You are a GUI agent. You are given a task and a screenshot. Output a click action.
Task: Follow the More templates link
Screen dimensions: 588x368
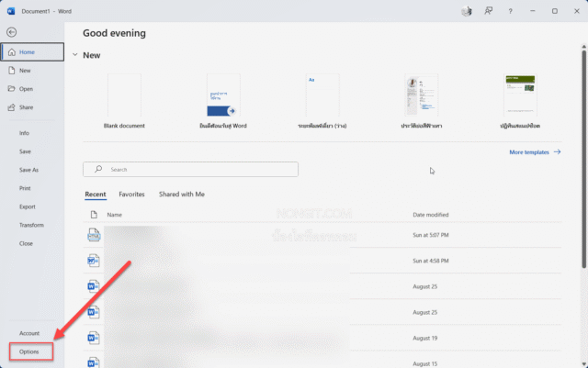point(535,151)
